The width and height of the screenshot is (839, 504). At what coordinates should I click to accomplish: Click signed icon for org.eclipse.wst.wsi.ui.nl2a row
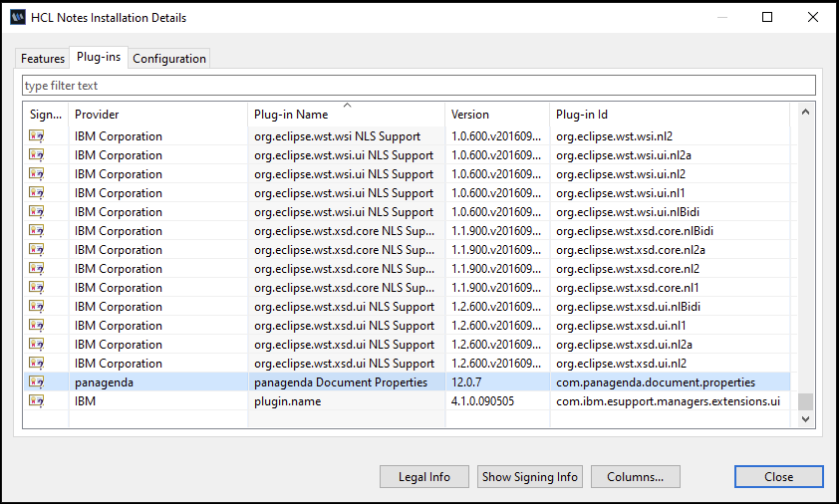[37, 154]
